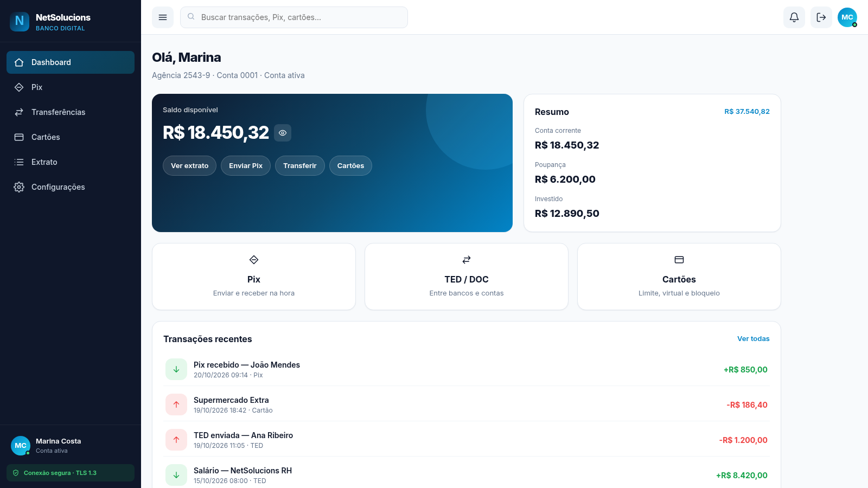Image resolution: width=868 pixels, height=488 pixels.
Task: Focus the Buscar transações search field
Action: (x=294, y=17)
